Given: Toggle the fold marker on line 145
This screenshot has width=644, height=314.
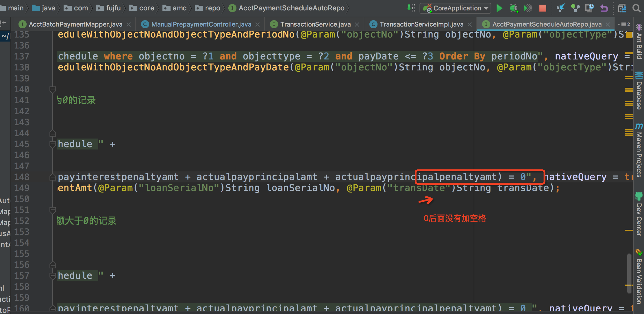Looking at the screenshot, I should tap(53, 144).
